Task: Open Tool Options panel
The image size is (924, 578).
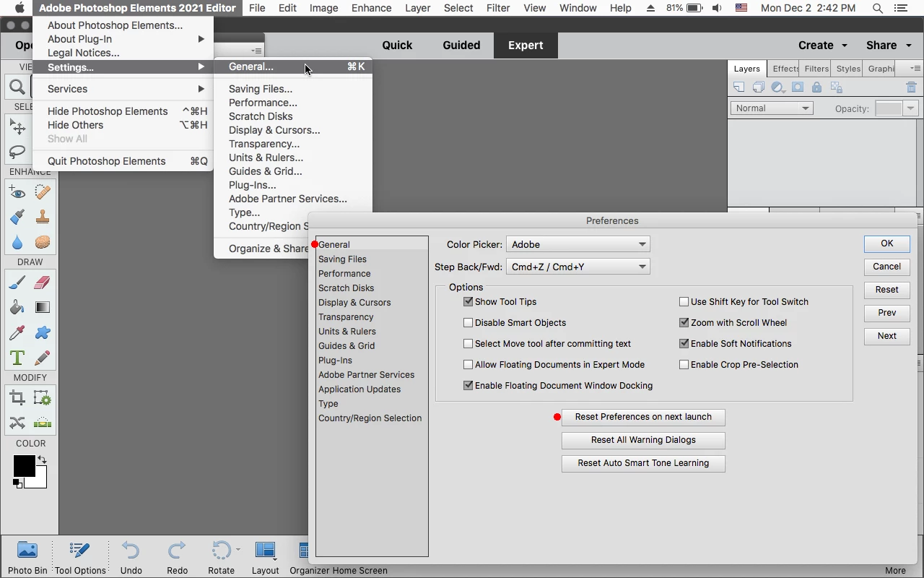Action: [x=80, y=557]
